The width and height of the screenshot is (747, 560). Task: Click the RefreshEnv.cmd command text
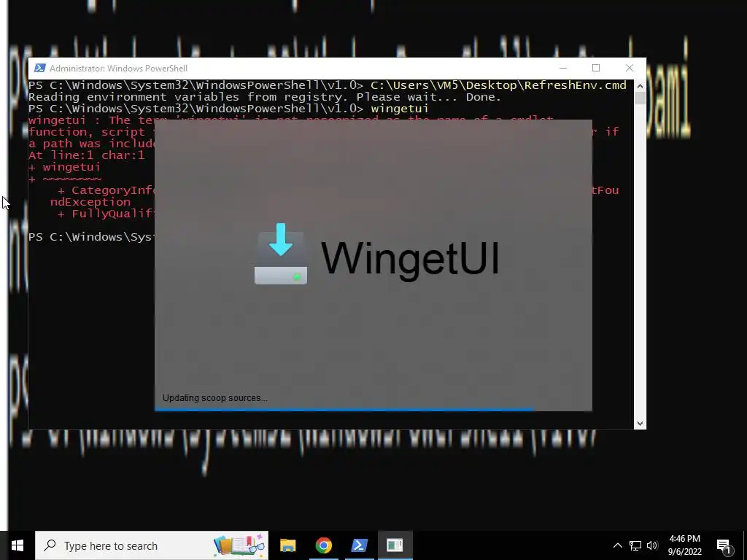pyautogui.click(x=498, y=85)
